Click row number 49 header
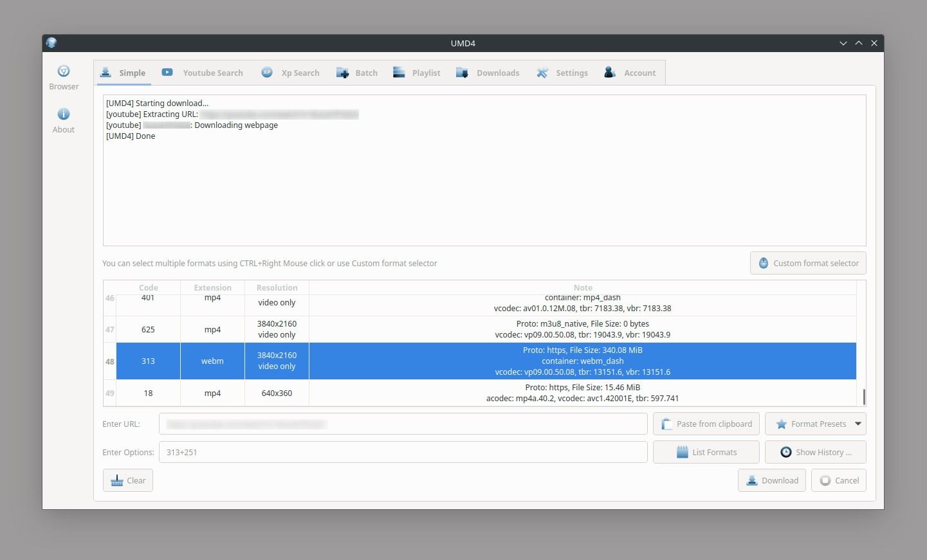 point(110,393)
